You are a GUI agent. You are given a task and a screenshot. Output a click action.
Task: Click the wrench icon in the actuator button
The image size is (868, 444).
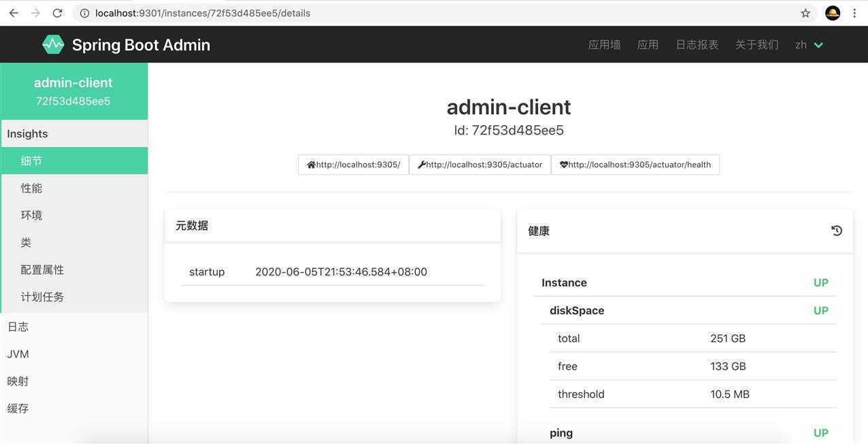pyautogui.click(x=422, y=165)
